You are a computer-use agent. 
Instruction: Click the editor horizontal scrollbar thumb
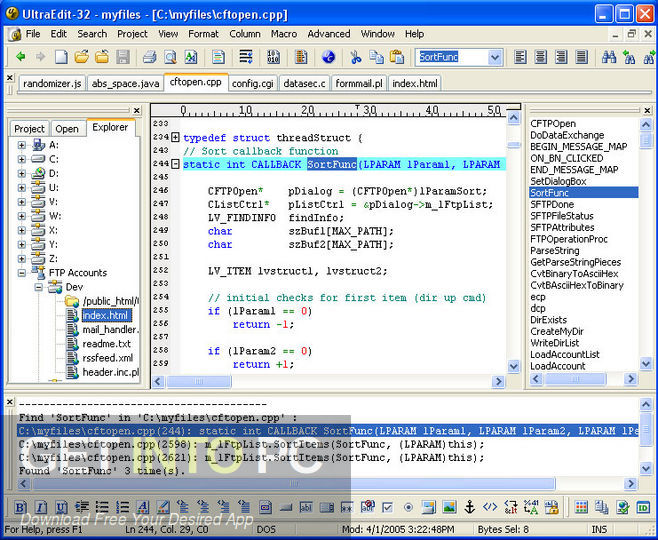click(198, 381)
